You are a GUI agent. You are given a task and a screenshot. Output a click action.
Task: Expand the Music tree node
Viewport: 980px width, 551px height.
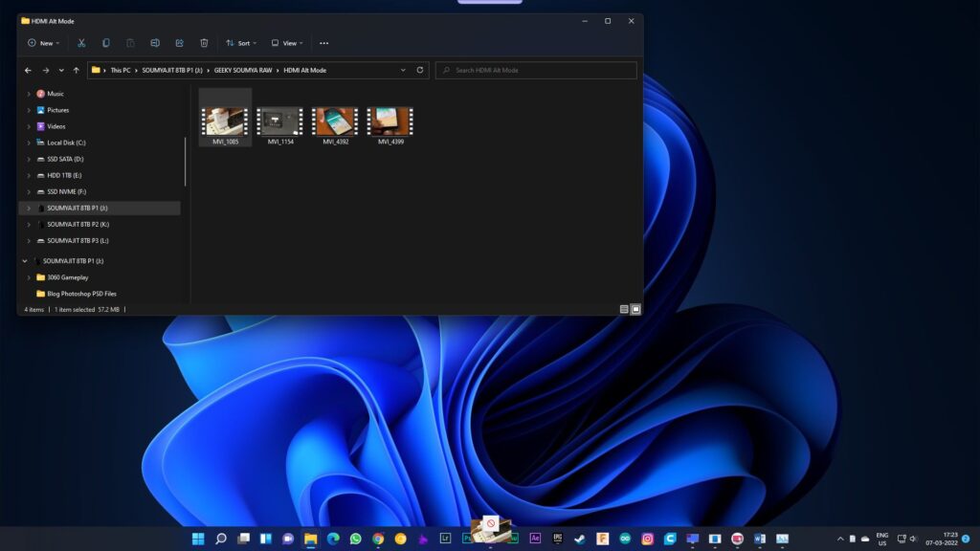pyautogui.click(x=28, y=94)
